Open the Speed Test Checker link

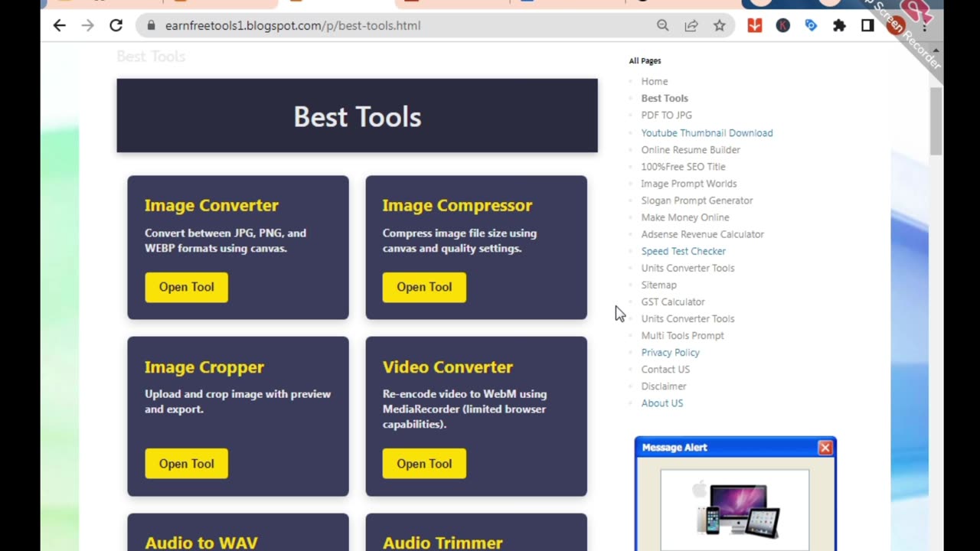pyautogui.click(x=683, y=251)
